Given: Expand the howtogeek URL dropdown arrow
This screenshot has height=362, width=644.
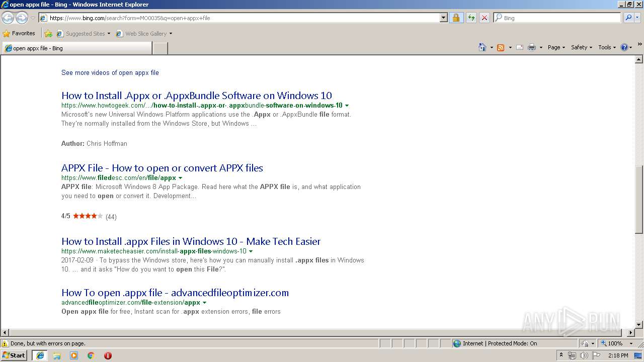Looking at the screenshot, I should pos(347,106).
